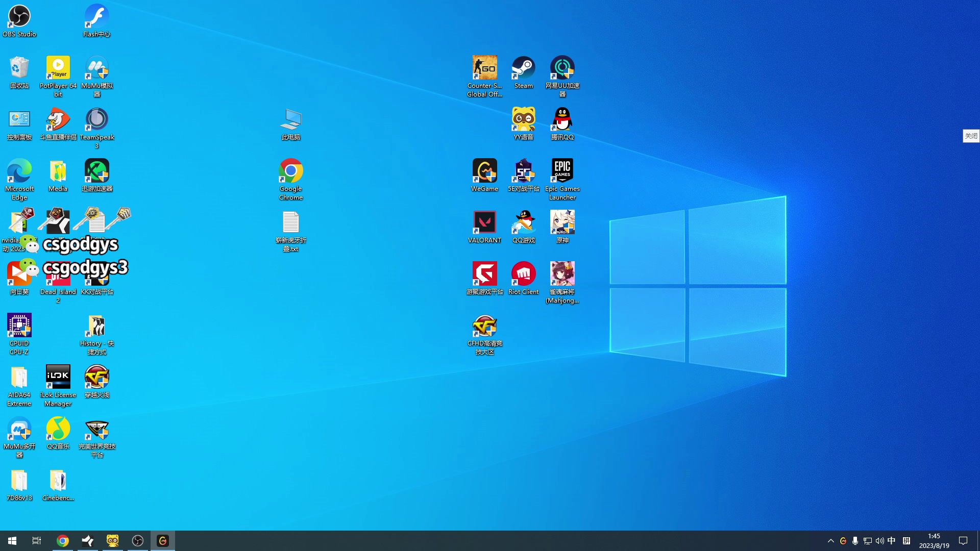Select the KK对战平台 desktop icon
Image resolution: width=980 pixels, height=551 pixels.
[x=97, y=279]
